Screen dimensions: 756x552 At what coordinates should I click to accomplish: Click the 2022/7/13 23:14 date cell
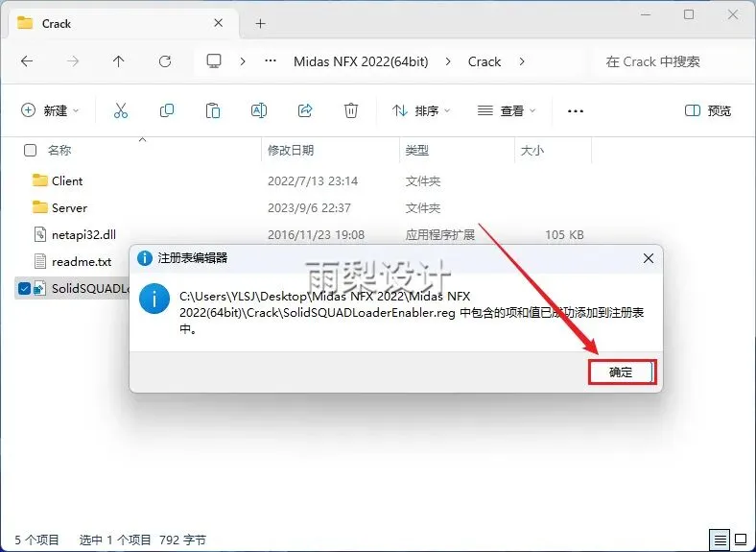tap(313, 181)
